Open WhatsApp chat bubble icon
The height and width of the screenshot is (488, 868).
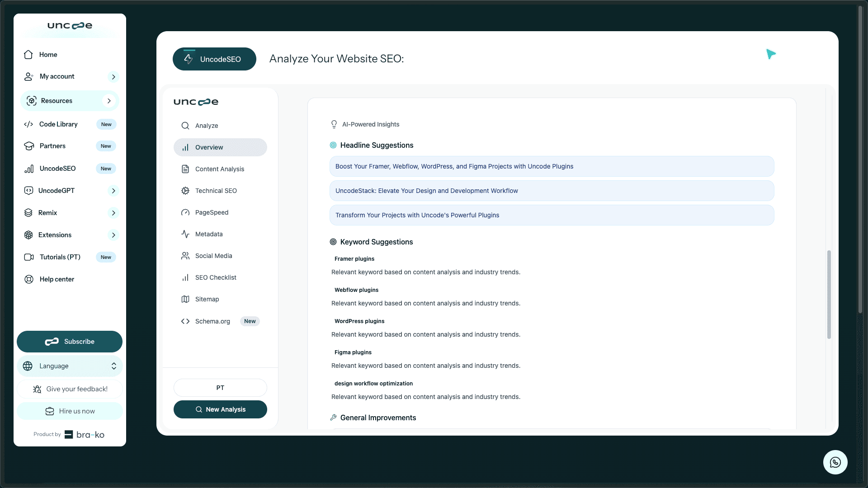[835, 462]
